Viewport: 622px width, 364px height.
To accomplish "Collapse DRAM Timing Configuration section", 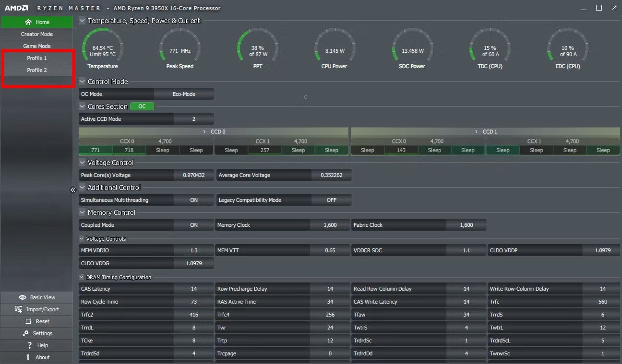I will point(82,277).
